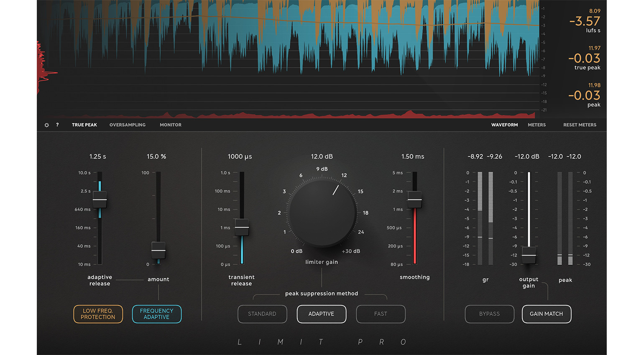Open settings via the gear icon
644x355 pixels.
46,125
